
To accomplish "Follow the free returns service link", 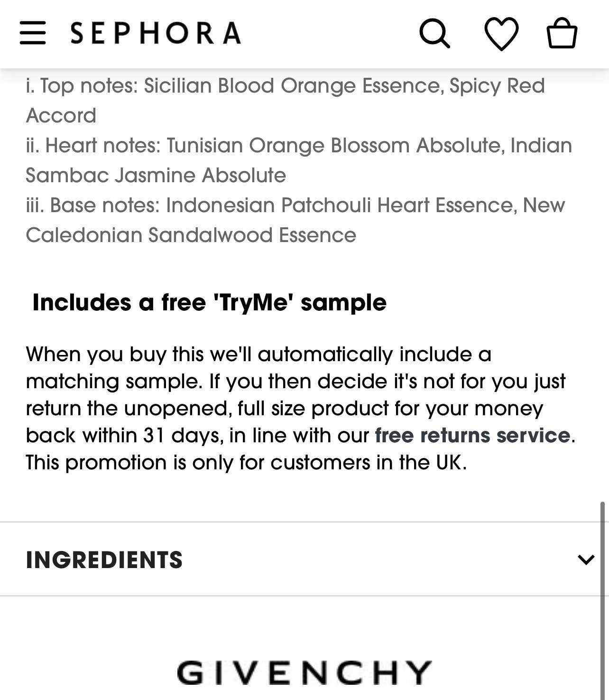I will click(x=472, y=435).
